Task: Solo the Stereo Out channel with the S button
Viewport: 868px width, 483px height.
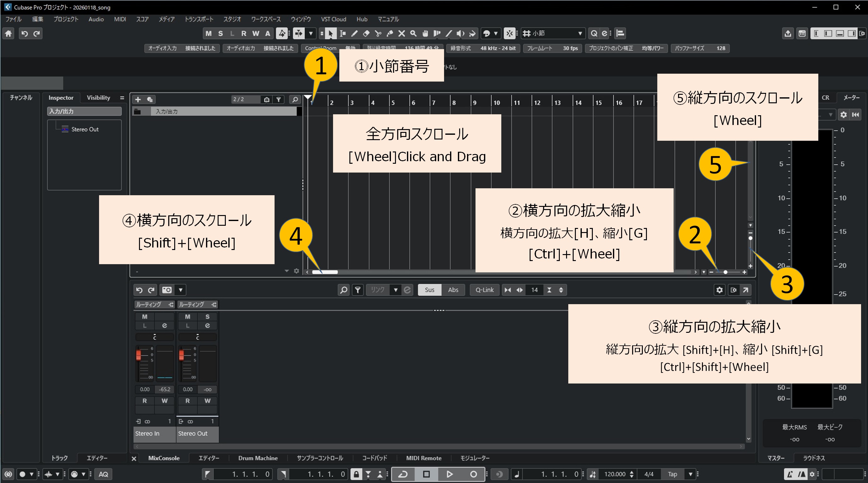Action: pos(208,316)
